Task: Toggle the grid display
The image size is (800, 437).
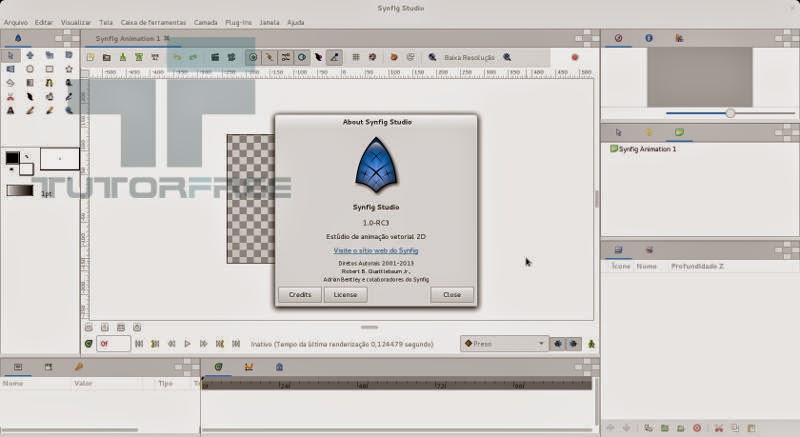Action: [356, 57]
